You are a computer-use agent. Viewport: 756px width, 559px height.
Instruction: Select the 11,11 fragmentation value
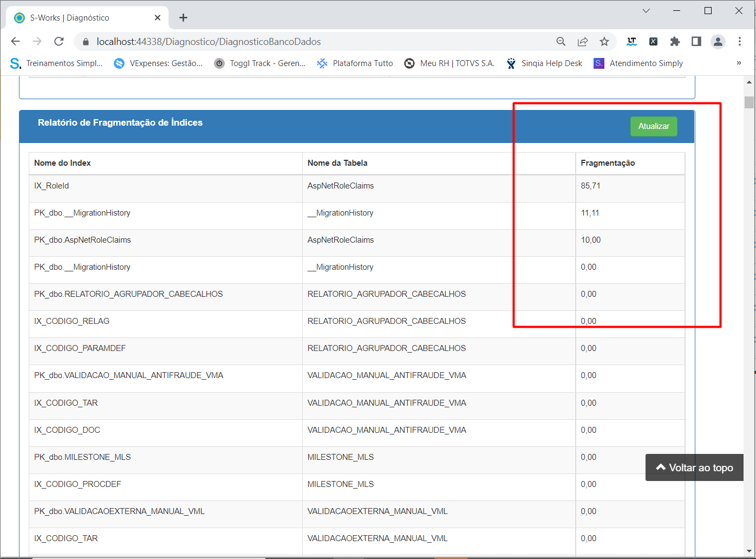pyautogui.click(x=590, y=213)
